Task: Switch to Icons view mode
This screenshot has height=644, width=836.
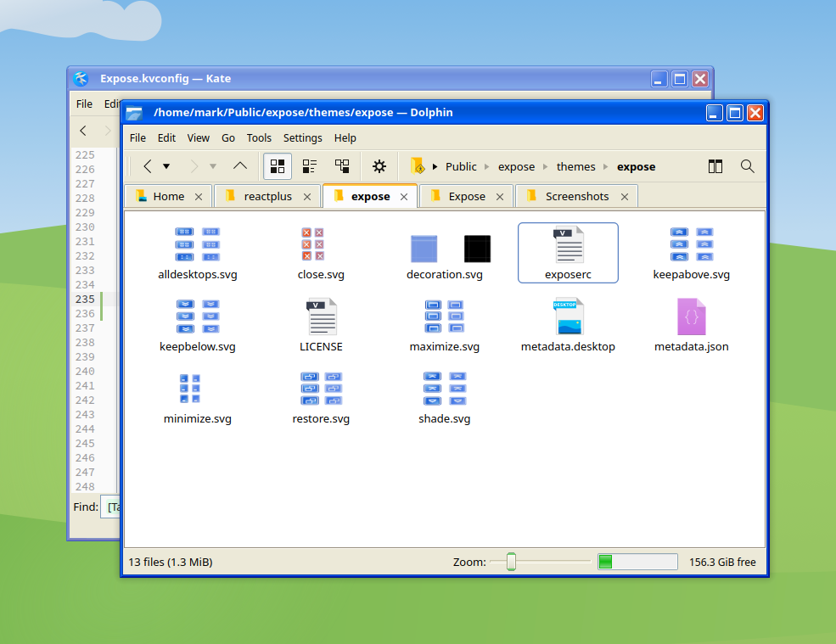Action: point(278,166)
